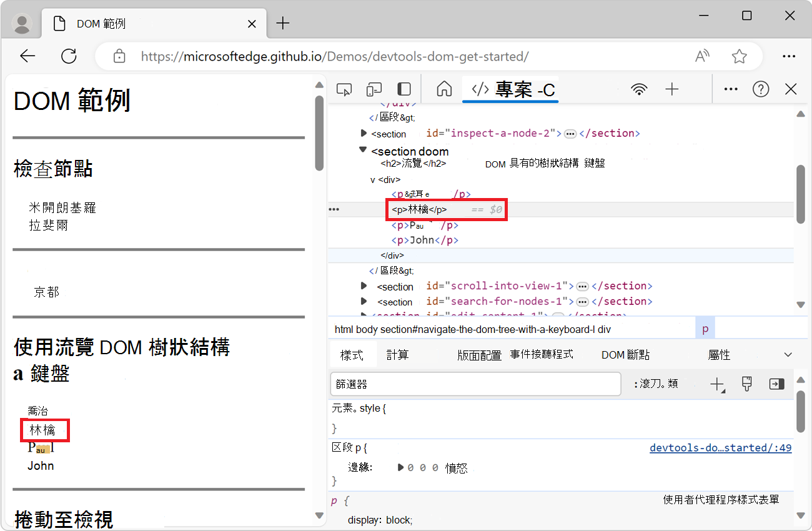This screenshot has width=812, height=531.
Task: Click body in the breadcrumb trail
Action: pos(367,329)
